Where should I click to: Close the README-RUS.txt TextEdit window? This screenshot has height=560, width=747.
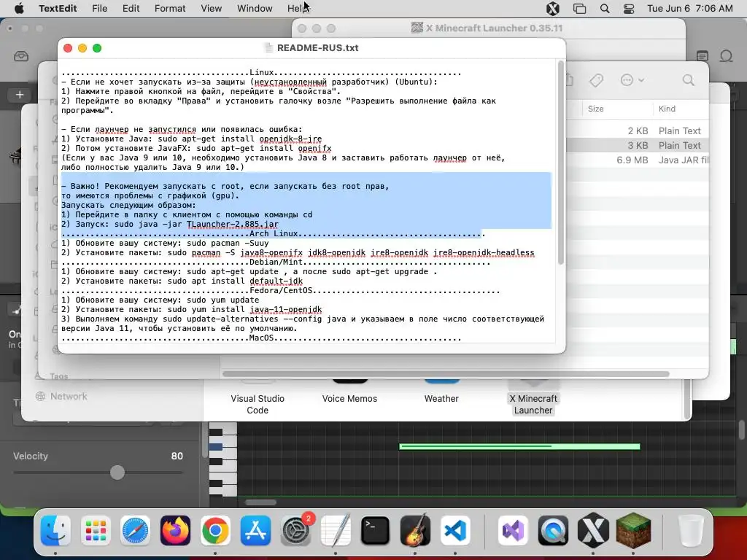tap(68, 48)
